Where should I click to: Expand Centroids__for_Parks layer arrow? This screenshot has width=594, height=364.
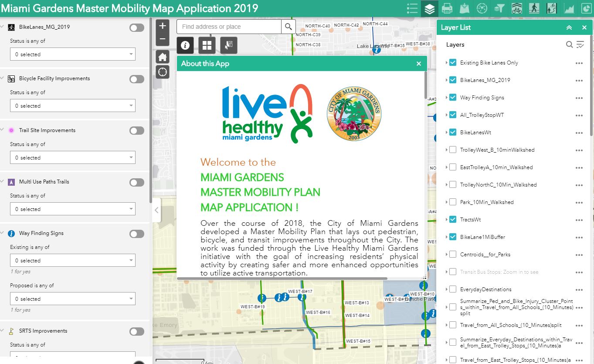tap(447, 255)
